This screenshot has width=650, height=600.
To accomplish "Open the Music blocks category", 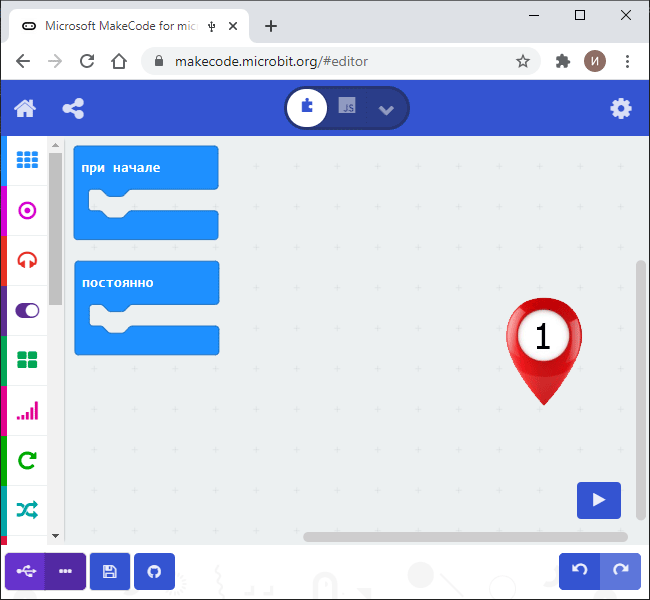I will [x=27, y=260].
